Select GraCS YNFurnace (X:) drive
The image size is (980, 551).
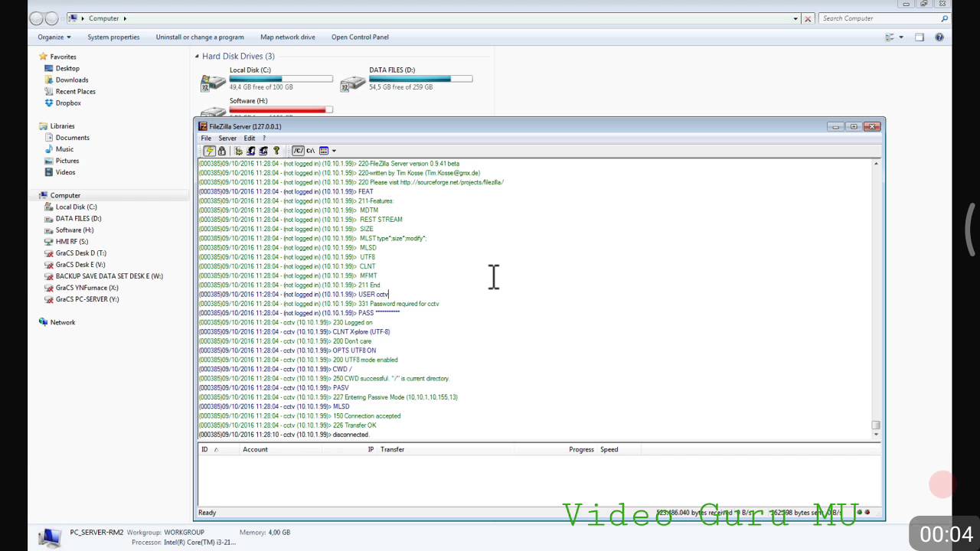click(87, 288)
